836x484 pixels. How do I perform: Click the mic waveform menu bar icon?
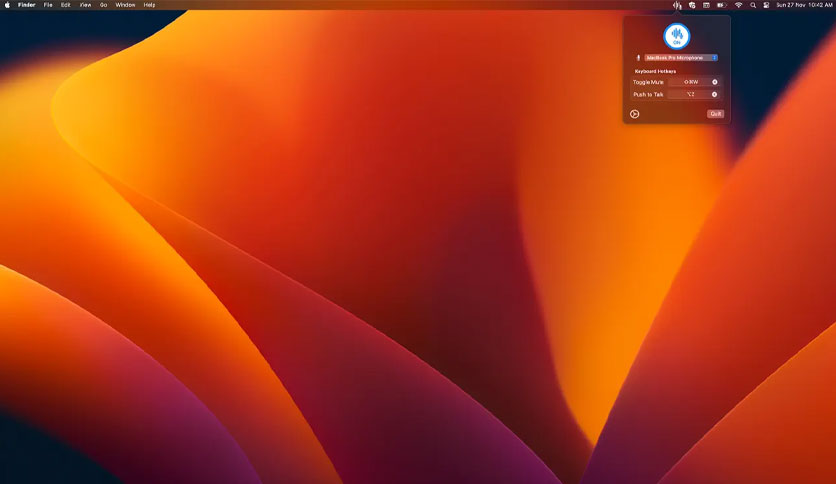[x=677, y=5]
